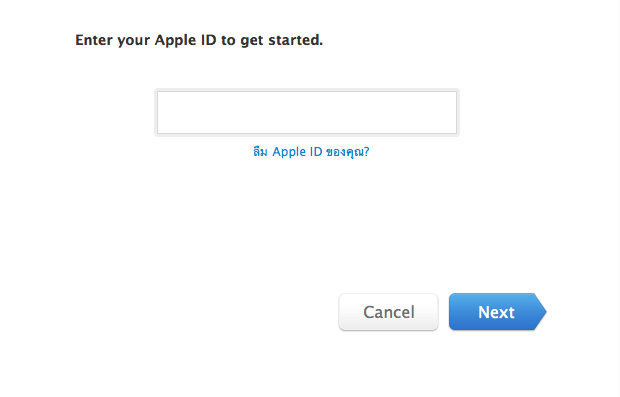
Task: Choose the gray Cancel button beside Next
Action: [388, 312]
